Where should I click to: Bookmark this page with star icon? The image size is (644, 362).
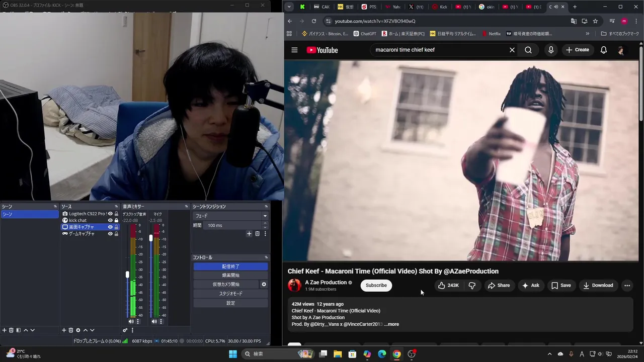[595, 21]
